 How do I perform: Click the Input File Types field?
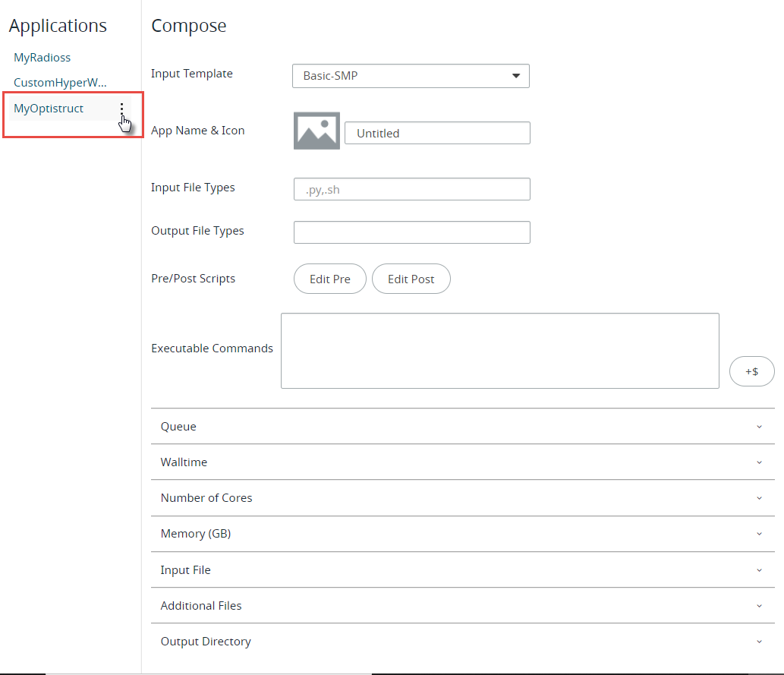tap(411, 189)
